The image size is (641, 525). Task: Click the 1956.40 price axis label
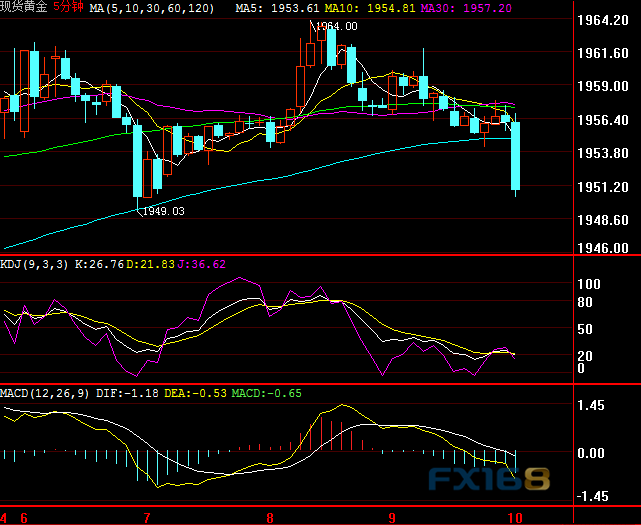click(604, 120)
